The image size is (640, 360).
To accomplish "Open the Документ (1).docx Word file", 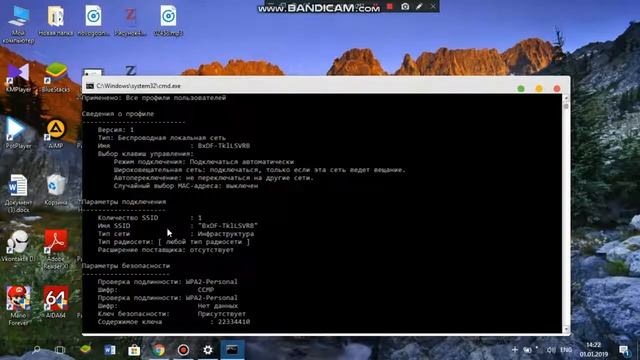I will (18, 193).
